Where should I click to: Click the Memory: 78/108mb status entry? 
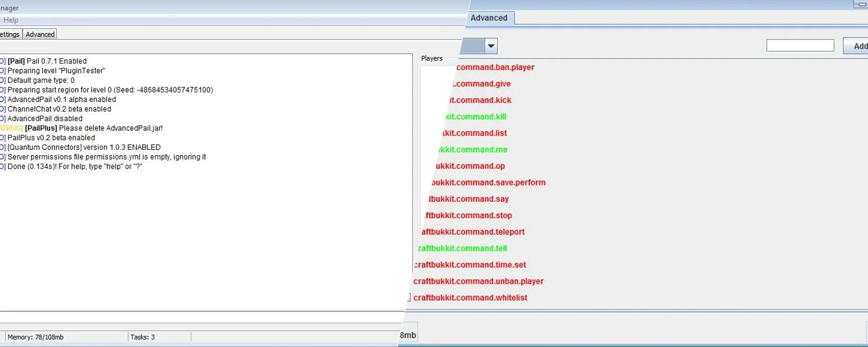36,337
